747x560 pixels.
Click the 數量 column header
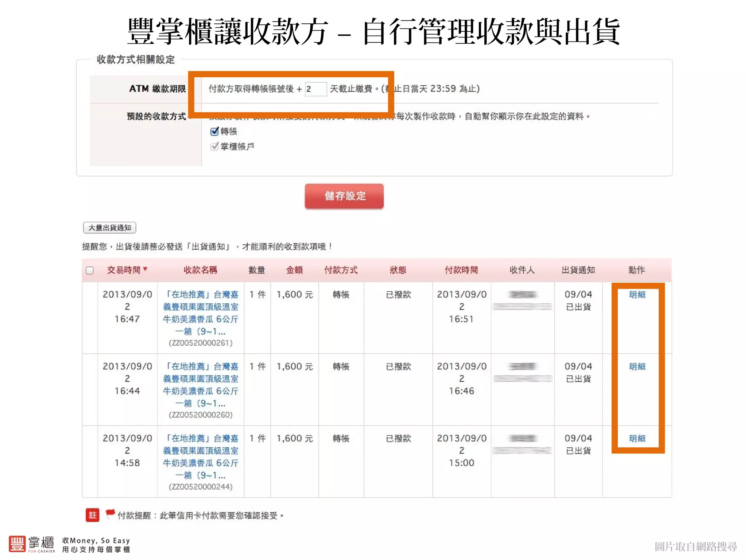point(257,270)
